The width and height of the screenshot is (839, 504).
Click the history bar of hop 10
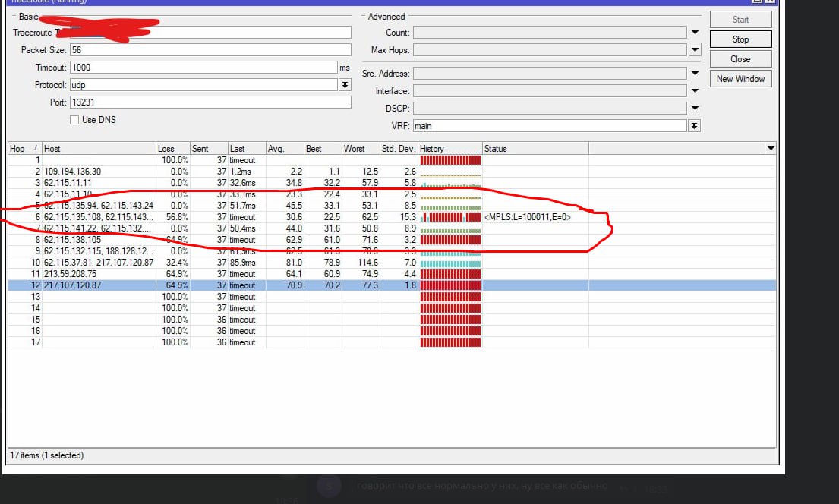450,263
